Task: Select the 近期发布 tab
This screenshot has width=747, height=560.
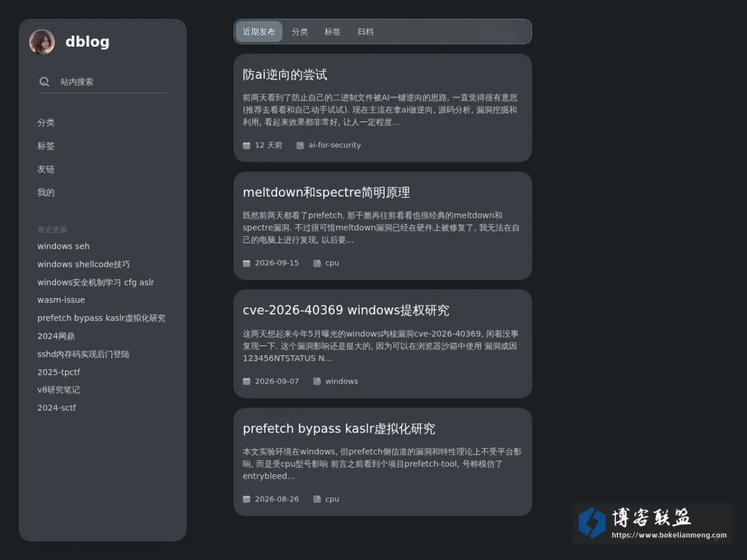Action: coord(259,32)
